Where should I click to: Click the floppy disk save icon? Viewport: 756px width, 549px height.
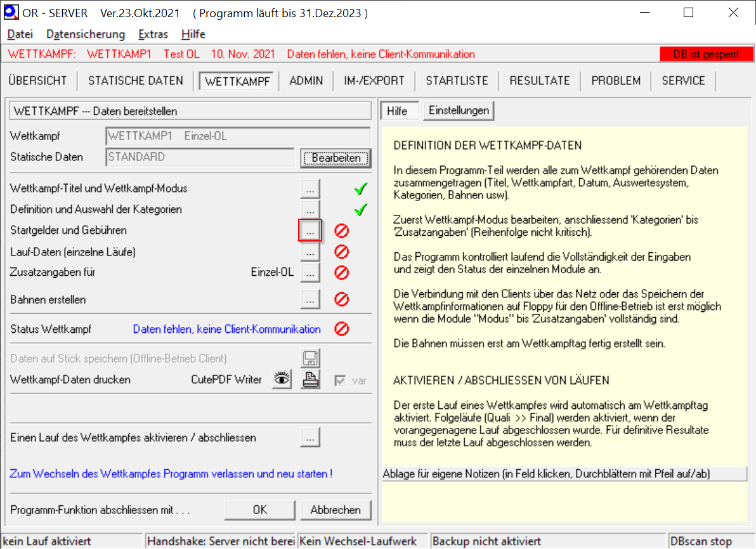[x=310, y=359]
